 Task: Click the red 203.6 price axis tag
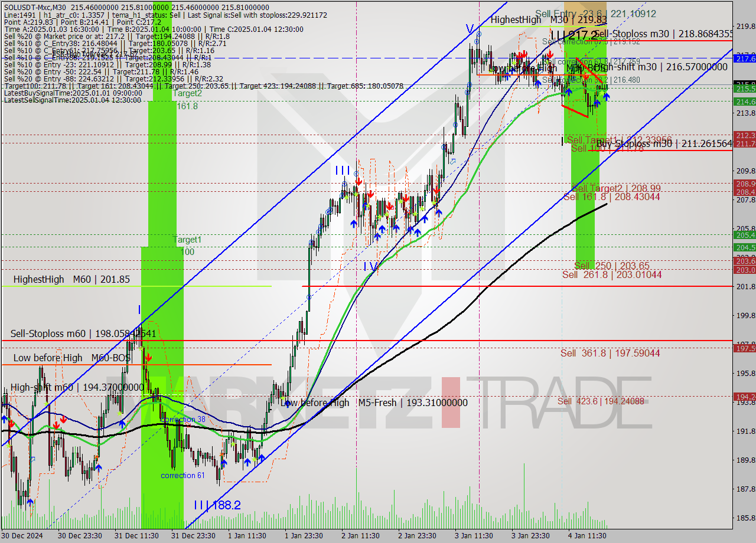click(x=745, y=261)
